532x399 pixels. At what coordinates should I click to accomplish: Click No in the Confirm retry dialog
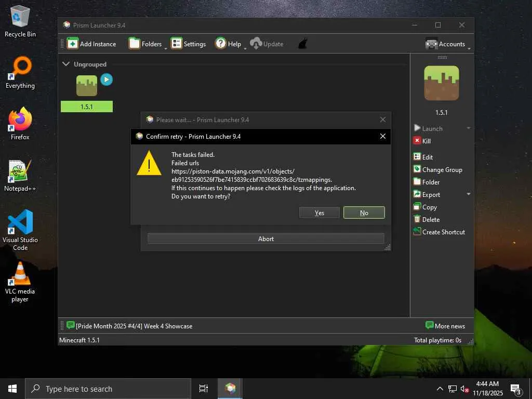[x=364, y=212]
